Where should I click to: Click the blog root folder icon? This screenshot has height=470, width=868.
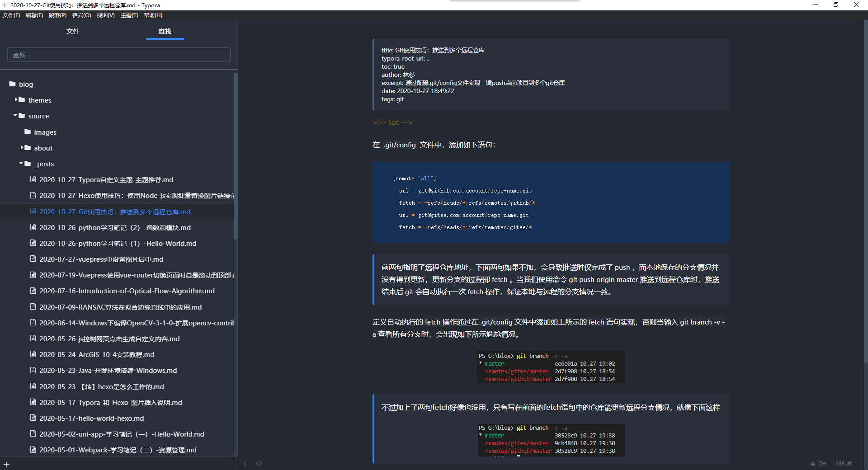click(12, 84)
